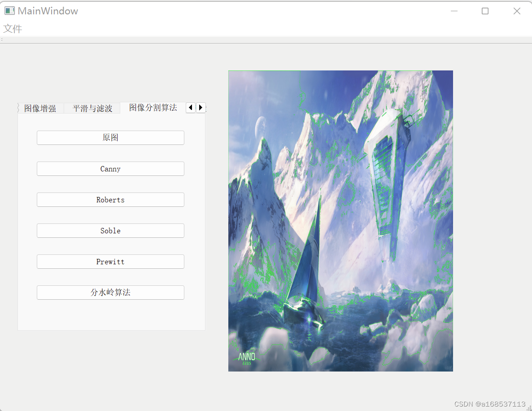Apply the Roberts operator
Viewport: 532px width, 411px height.
(111, 200)
